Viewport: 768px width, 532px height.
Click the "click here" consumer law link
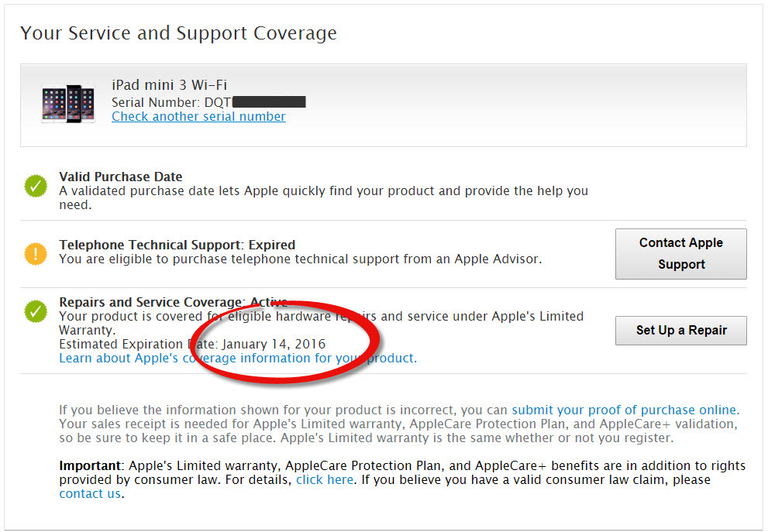(325, 480)
